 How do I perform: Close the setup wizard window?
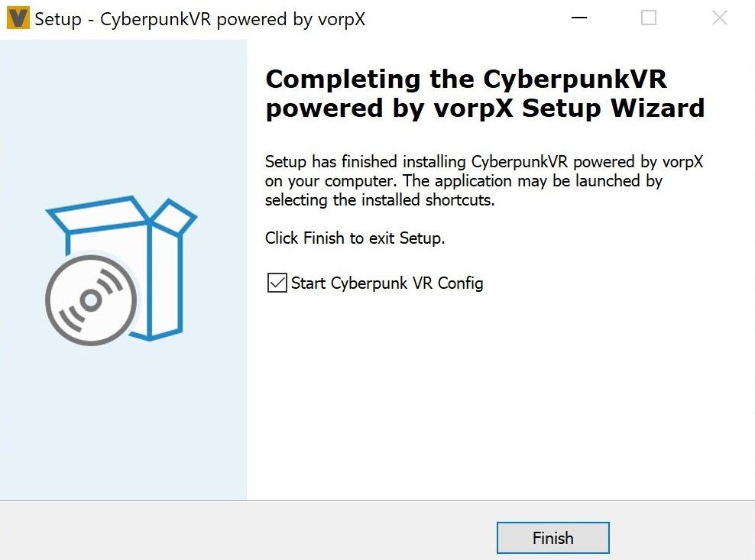(719, 18)
